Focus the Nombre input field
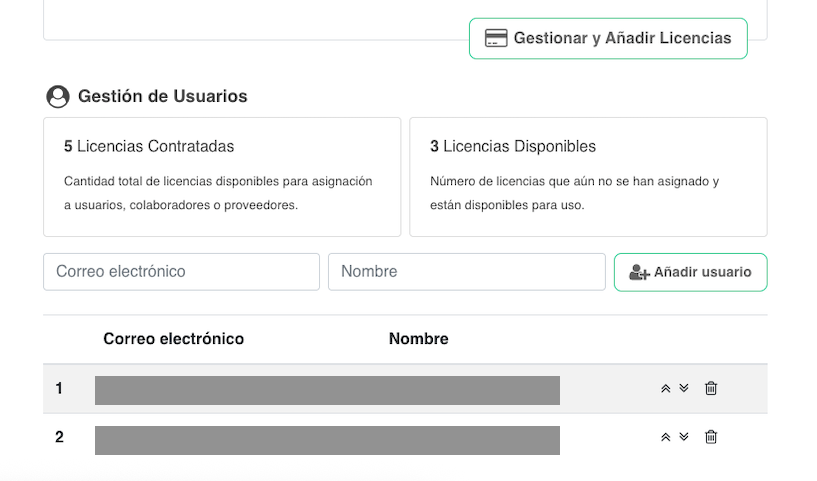This screenshot has height=481, width=817. (466, 272)
